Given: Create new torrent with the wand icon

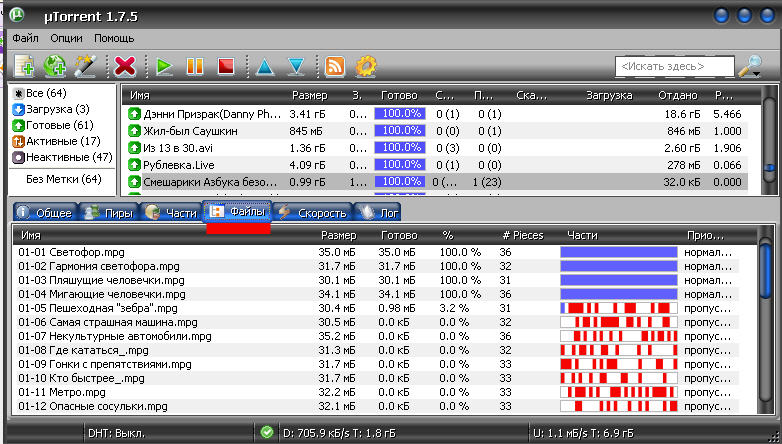Looking at the screenshot, I should (x=85, y=66).
